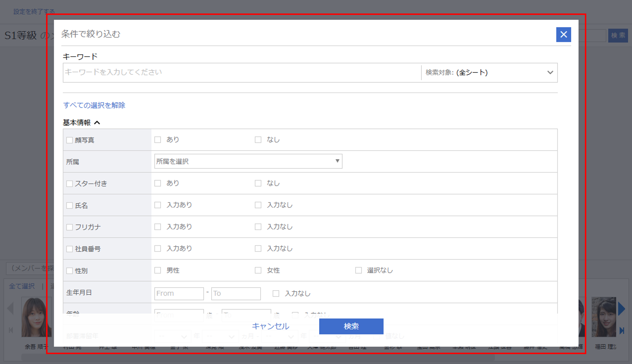Open the 所属を選択 dropdown

[248, 161]
